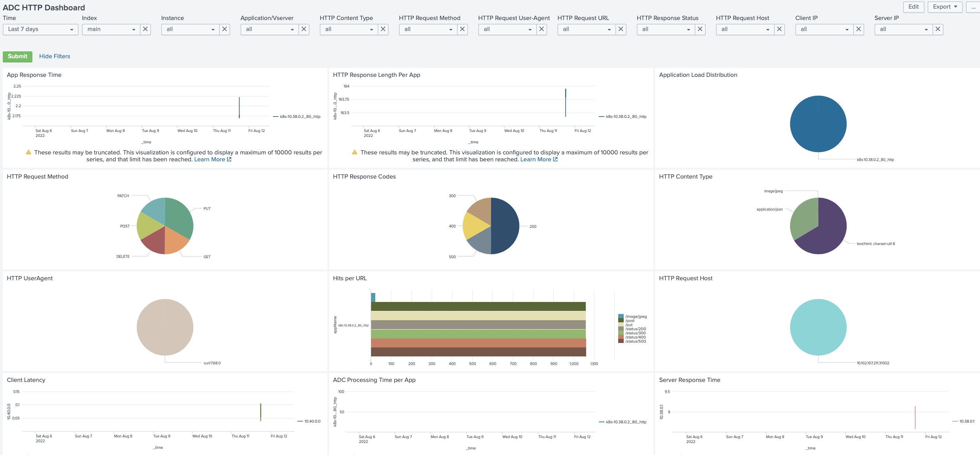The height and width of the screenshot is (455, 980).
Task: Edit the dashboard
Action: coord(913,7)
